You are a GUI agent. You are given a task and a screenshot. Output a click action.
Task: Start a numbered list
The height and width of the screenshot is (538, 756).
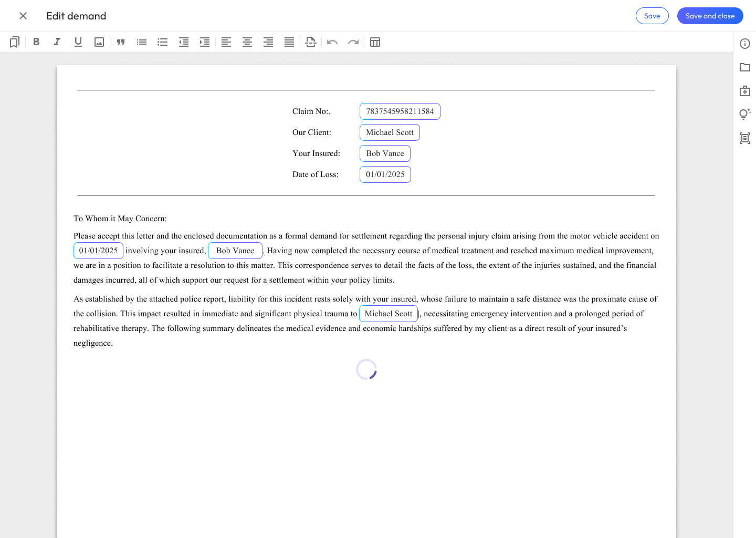[x=163, y=42]
